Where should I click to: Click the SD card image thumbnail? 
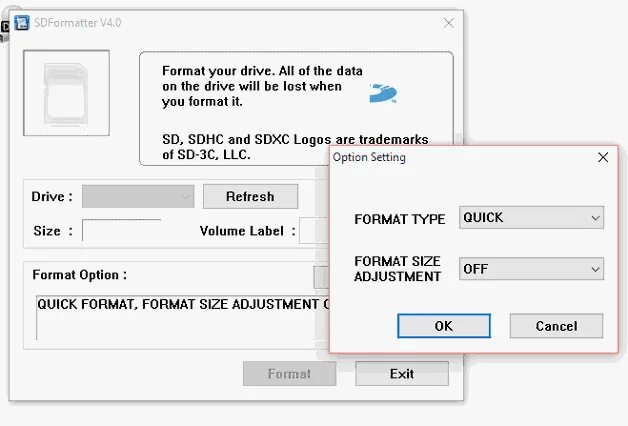pos(66,93)
